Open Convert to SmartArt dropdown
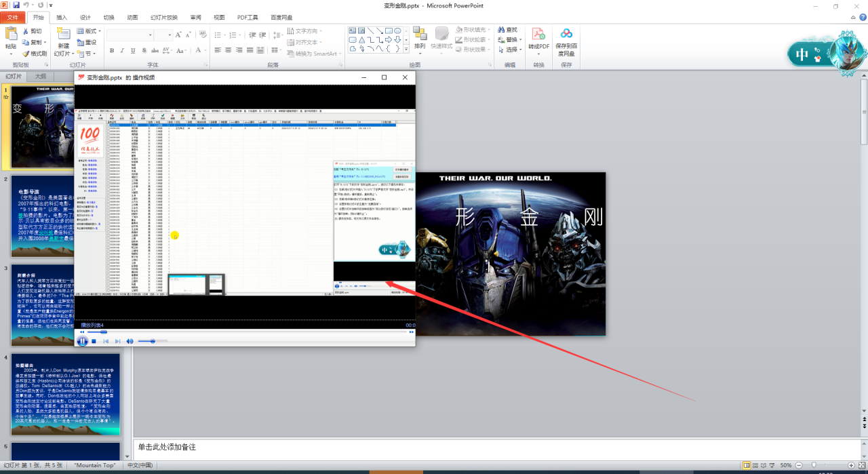 (314, 54)
